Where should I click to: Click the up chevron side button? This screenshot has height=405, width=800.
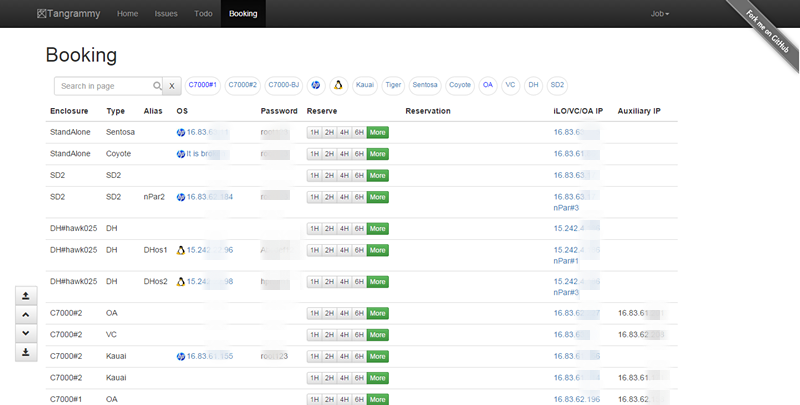[x=26, y=315]
